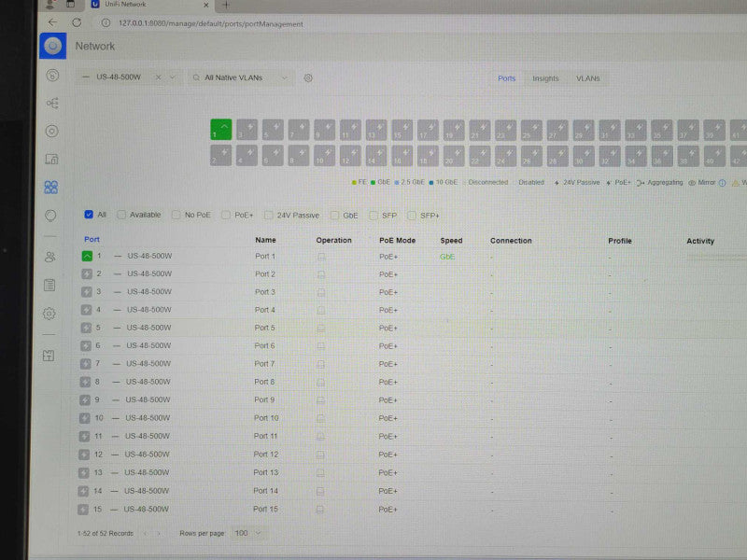Viewport: 747px width, 560px height.
Task: Select port 1 in switch diagram
Action: tap(221, 130)
